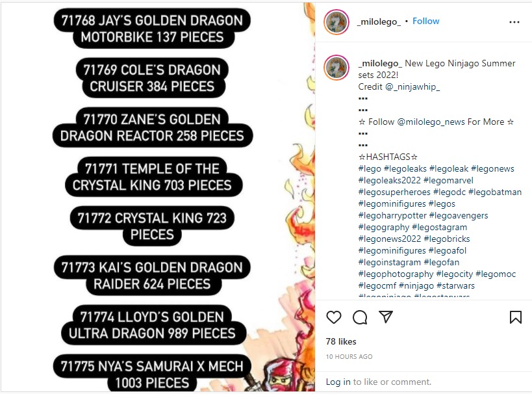Click the 10 hours ago timestamp

349,357
